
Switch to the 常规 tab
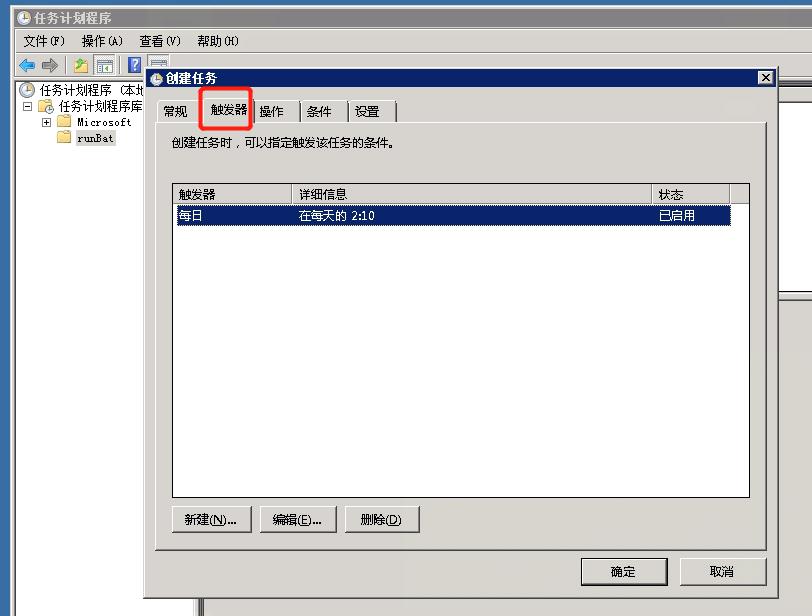pos(175,112)
